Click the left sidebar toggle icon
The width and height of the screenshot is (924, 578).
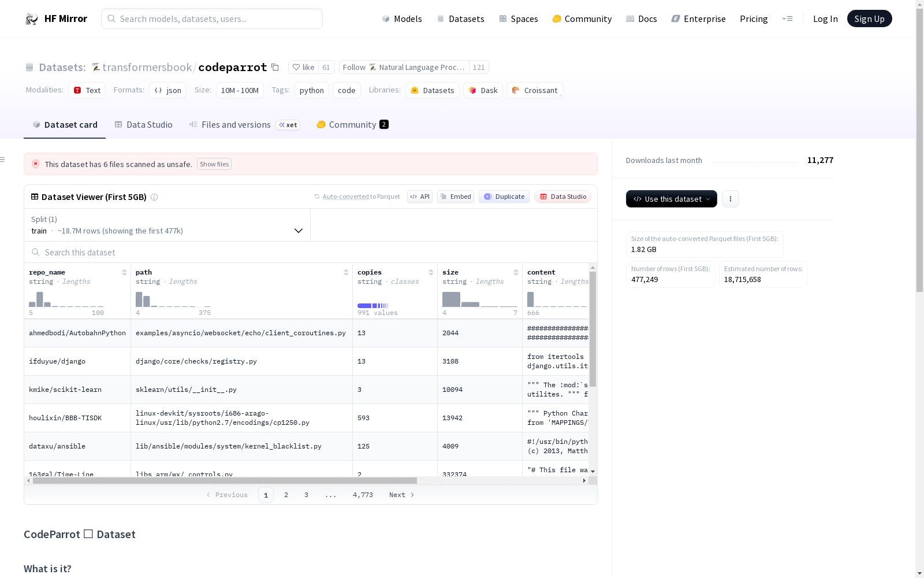3,160
